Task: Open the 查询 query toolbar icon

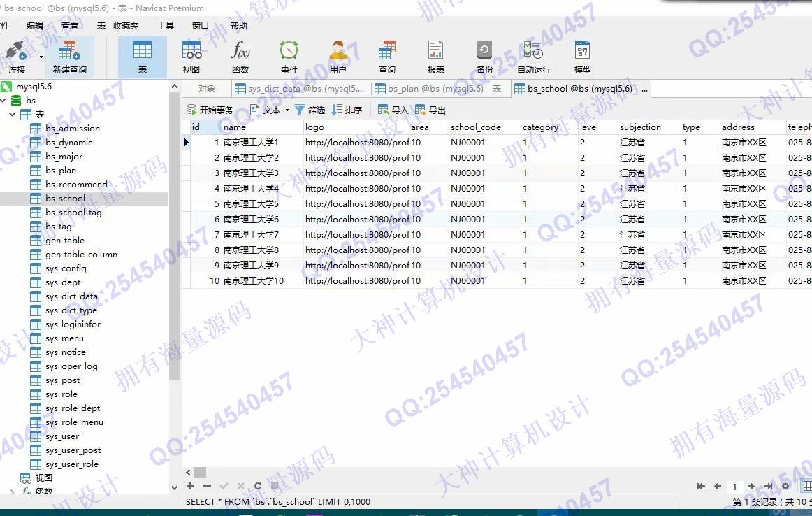Action: pyautogui.click(x=387, y=57)
